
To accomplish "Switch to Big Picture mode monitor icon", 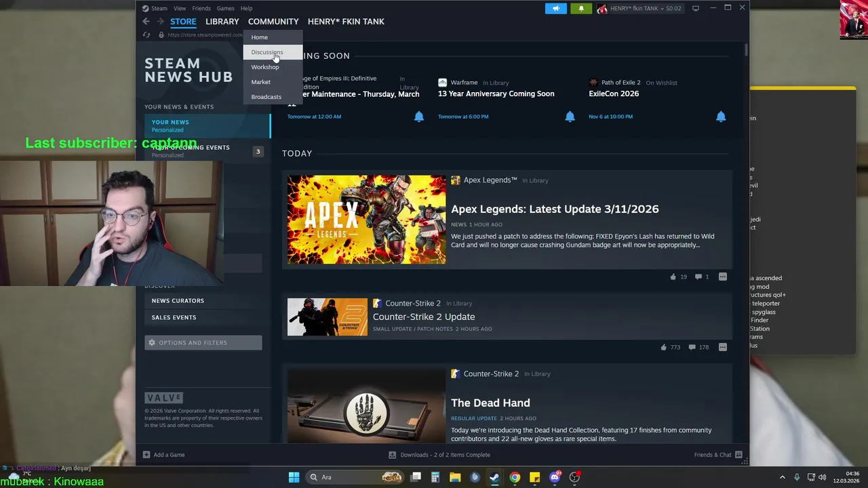I will tap(695, 8).
